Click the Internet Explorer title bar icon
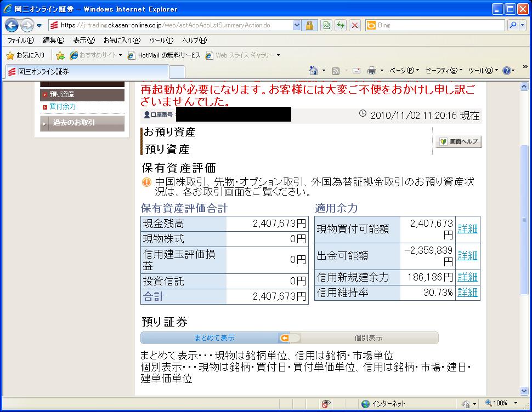Image resolution: width=532 pixels, height=412 pixels. [8, 9]
